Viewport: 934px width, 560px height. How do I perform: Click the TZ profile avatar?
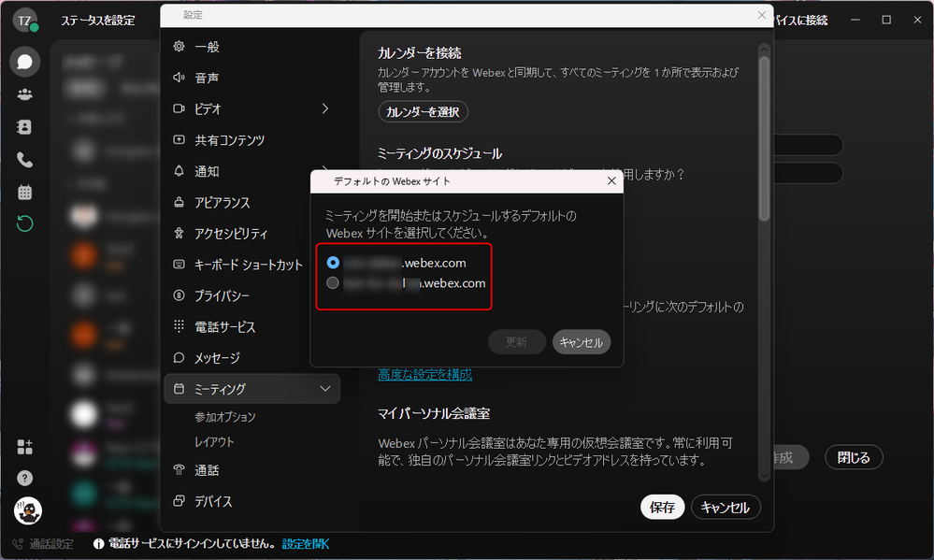pyautogui.click(x=25, y=21)
